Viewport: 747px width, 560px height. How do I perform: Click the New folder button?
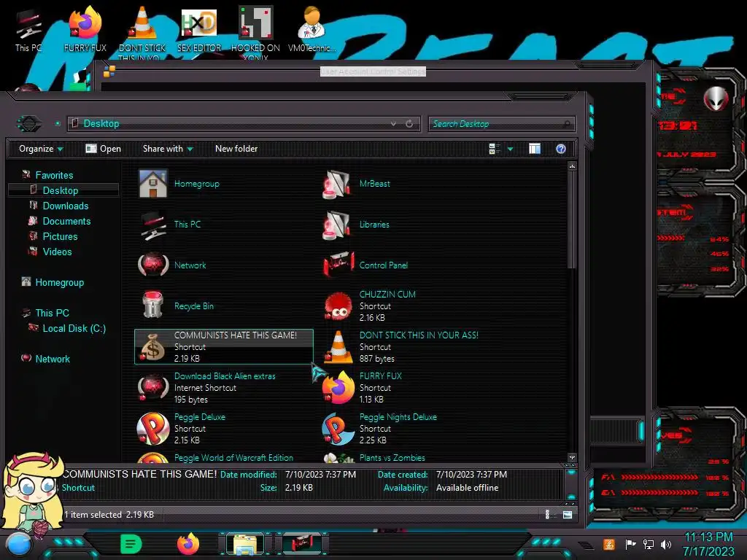click(x=236, y=149)
